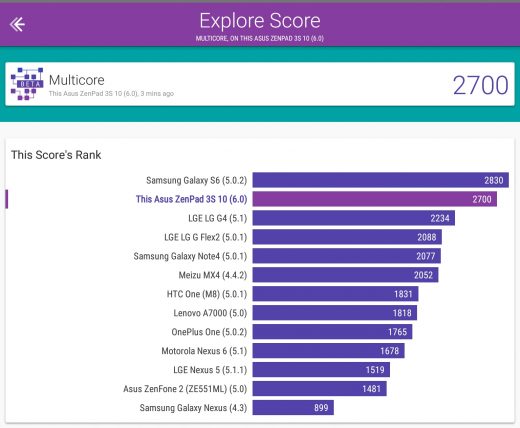Viewport: 520px width, 428px height.
Task: Open the Multicore beta benchmark icon
Action: click(27, 84)
